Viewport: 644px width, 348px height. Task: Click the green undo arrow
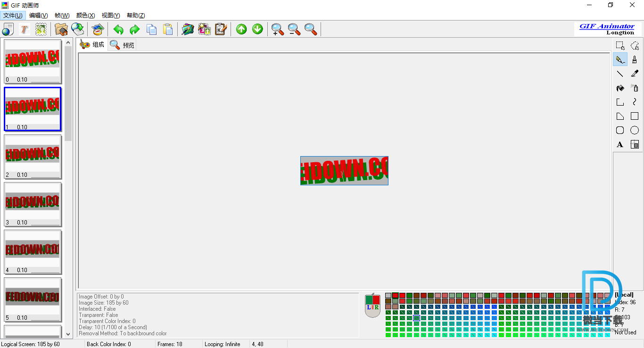point(118,30)
